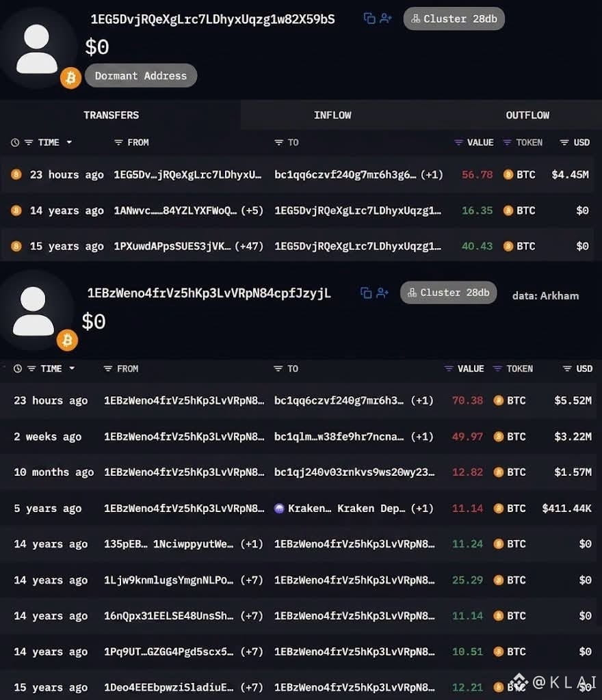Screen dimensions: 602x700
Task: Click the Bitcoin badge on the second avatar
Action: pos(68,340)
